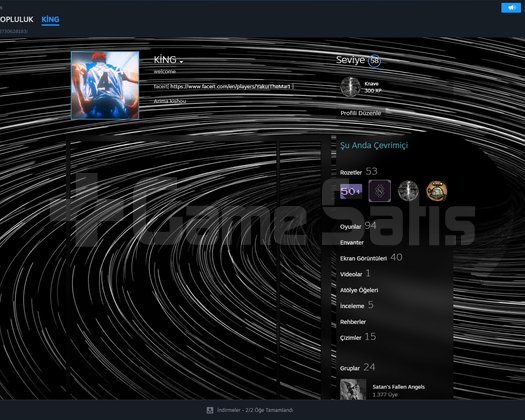Click the Knave 300 XP featured badge
The image size is (525, 420).
point(361,87)
